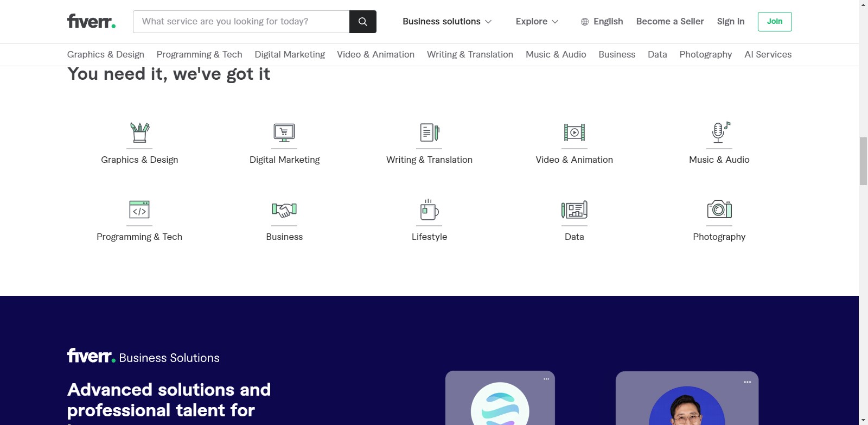Image resolution: width=868 pixels, height=425 pixels.
Task: Go to AI Services in category bar
Action: [768, 55]
